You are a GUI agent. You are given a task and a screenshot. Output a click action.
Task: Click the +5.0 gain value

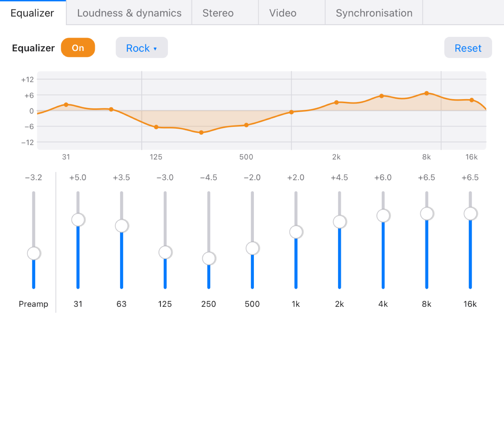(x=78, y=177)
